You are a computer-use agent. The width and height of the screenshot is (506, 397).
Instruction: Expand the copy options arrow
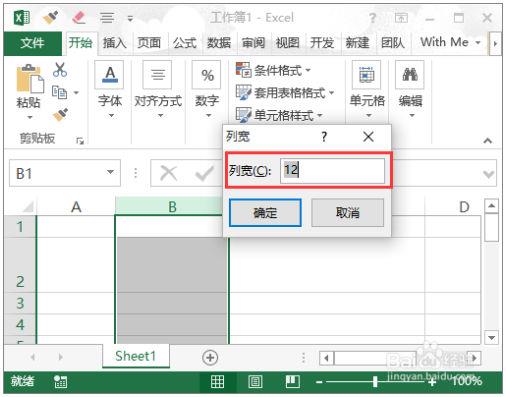coord(76,93)
